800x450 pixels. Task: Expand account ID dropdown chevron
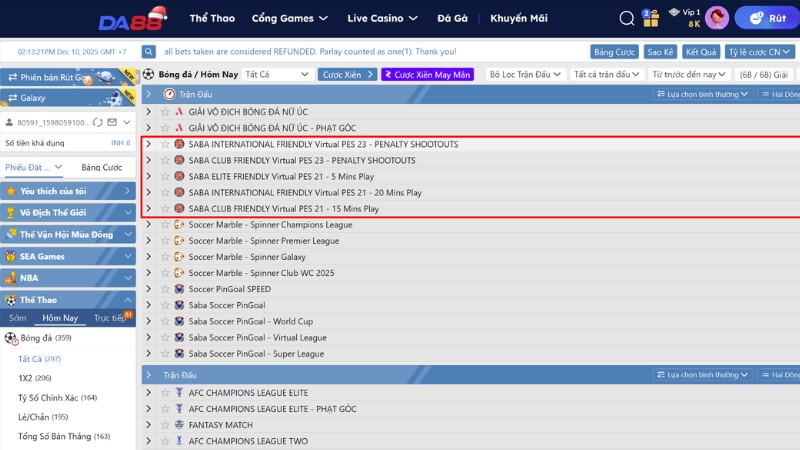pos(127,122)
